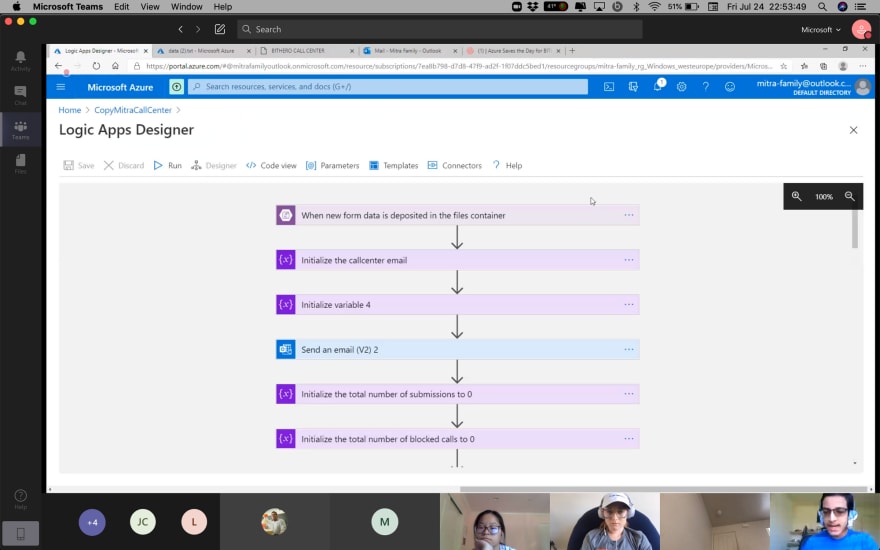Screen dimensions: 880x550
Task: Click the horizontal scrollbar below the designer
Action: (x=663, y=489)
